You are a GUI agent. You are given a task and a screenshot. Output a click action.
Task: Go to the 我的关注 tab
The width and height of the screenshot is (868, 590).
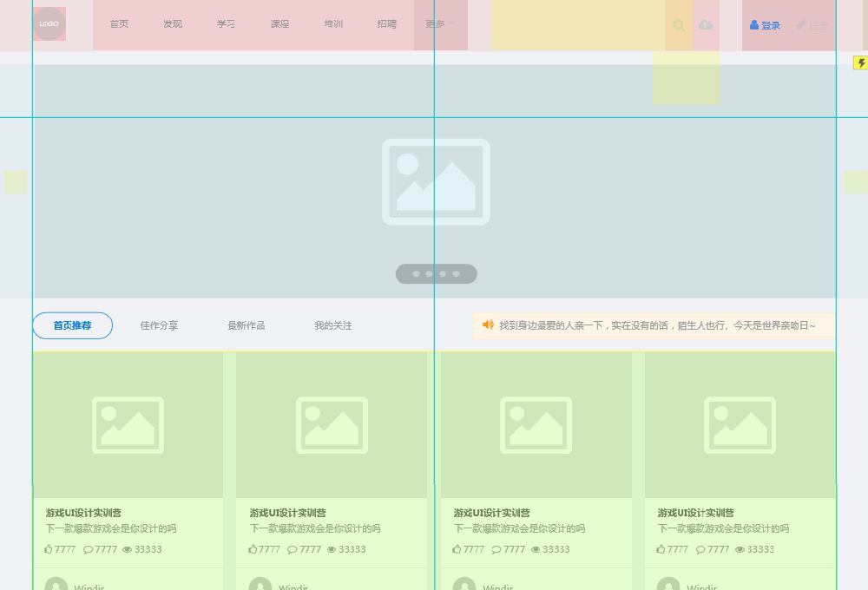click(x=332, y=325)
